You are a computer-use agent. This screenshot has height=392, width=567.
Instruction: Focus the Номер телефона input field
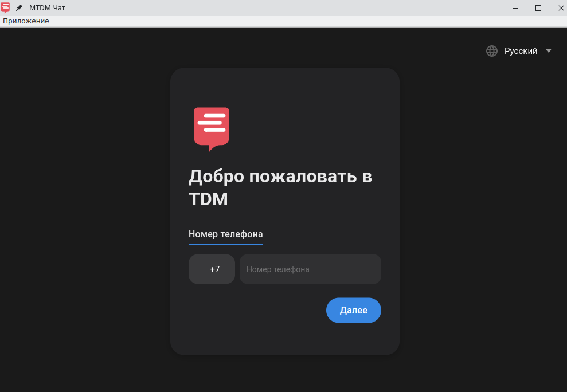(x=310, y=269)
